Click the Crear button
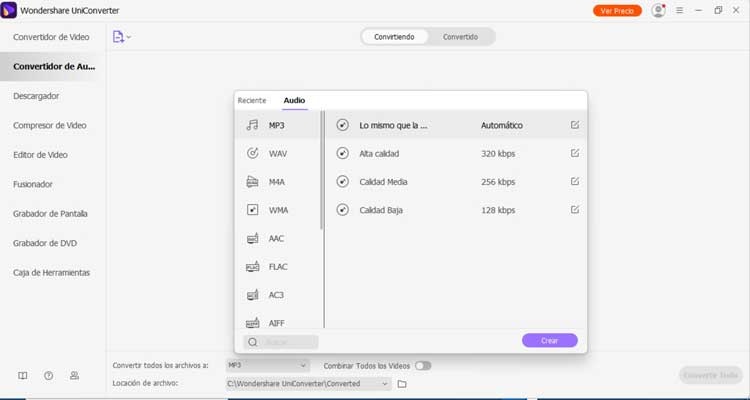This screenshot has height=400, width=750. (550, 341)
